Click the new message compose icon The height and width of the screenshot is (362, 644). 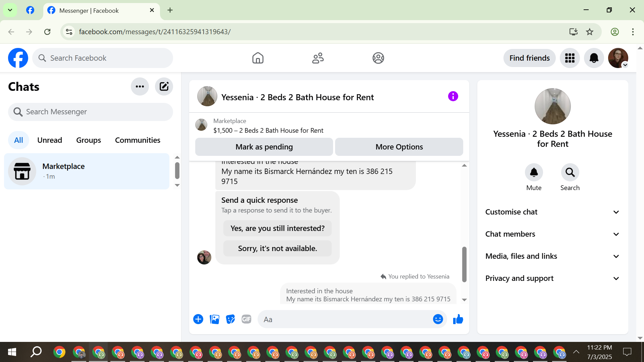point(164,86)
